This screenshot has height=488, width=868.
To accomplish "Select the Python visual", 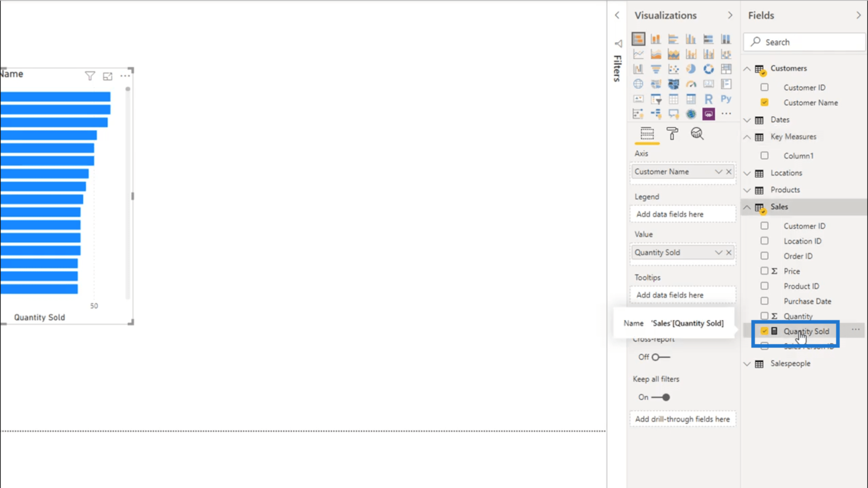I will tap(726, 99).
